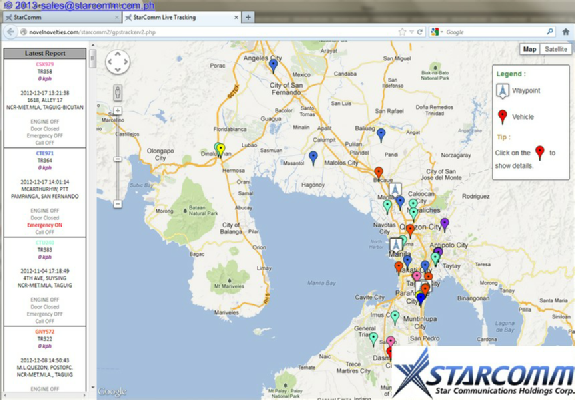575x400 pixels.
Task: Open a new browser tab
Action: 248,17
